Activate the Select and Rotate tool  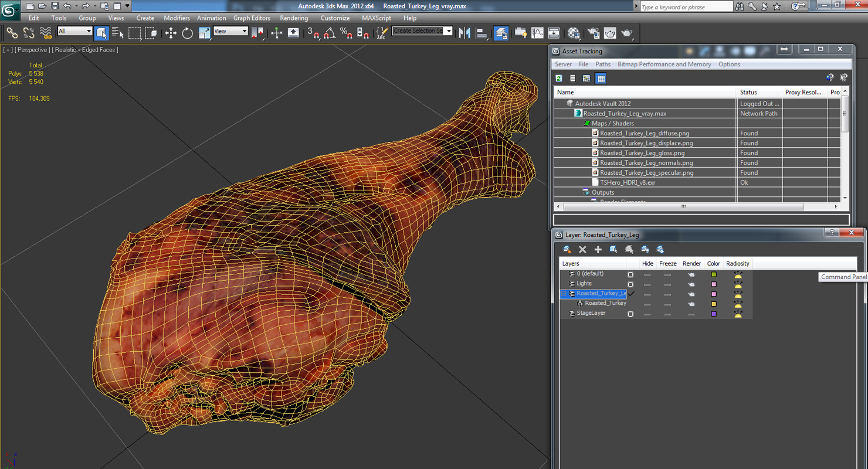point(187,33)
